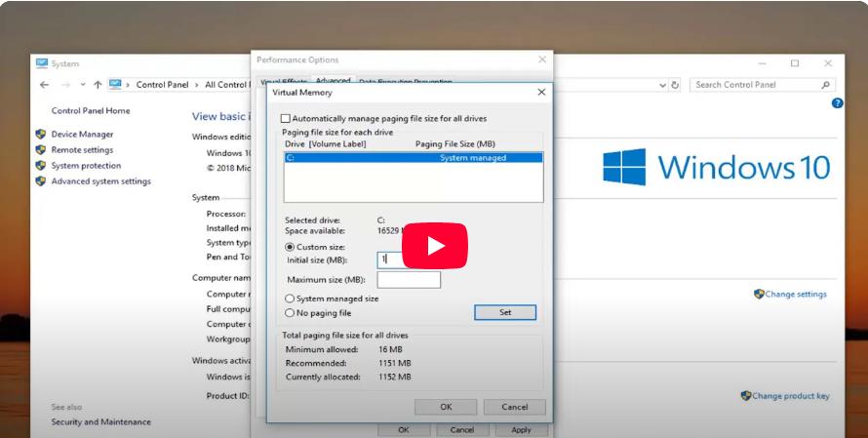Open recent locations dropdown arrow
This screenshot has width=868, height=438.
coord(83,85)
